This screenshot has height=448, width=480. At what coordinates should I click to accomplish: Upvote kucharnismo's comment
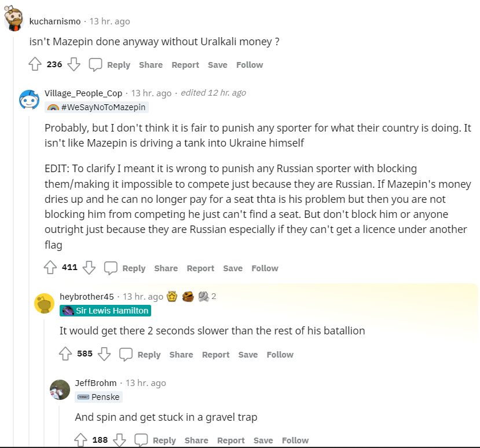coord(35,64)
